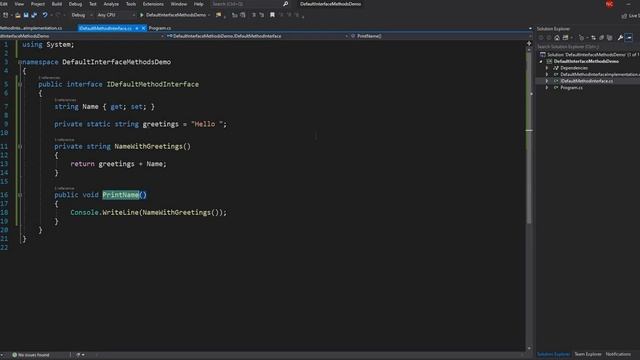Click the Collapse All icon in Solution Explorer
Viewport: 640px width, 360px height.
601,38
